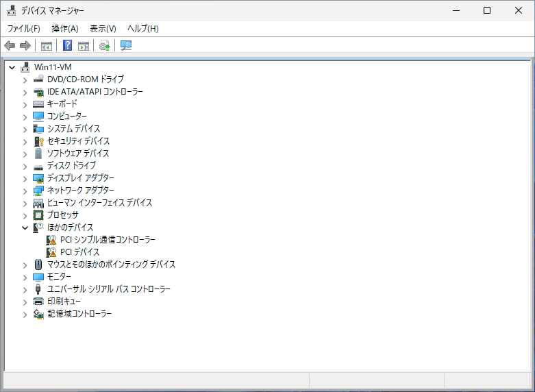
Task: Click the ディスプレイ アダプター icon
Action: click(38, 178)
